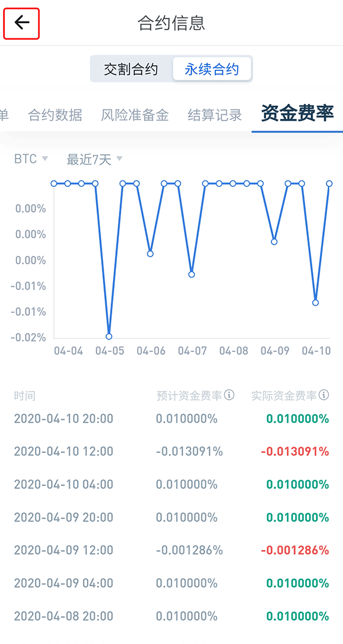Select the 2020-04-08 20:00 record row
The width and height of the screenshot is (343, 644).
tap(171, 616)
